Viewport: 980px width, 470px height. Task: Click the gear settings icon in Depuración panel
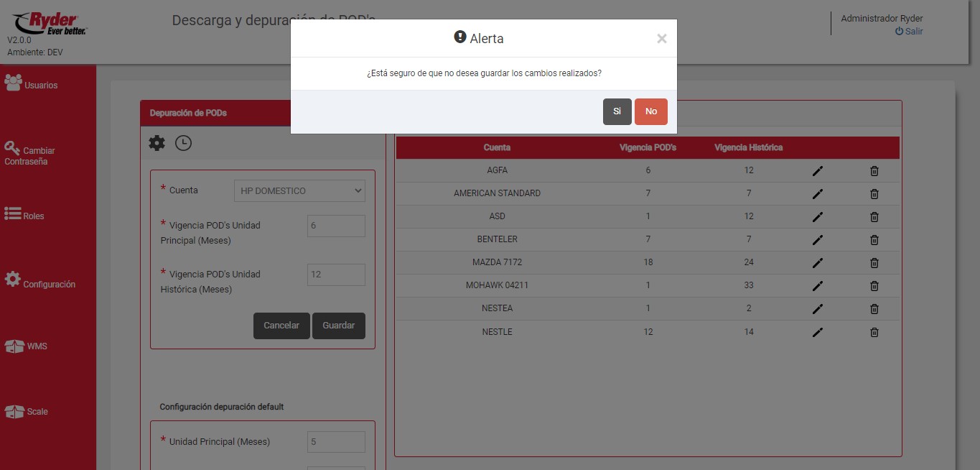click(x=157, y=143)
